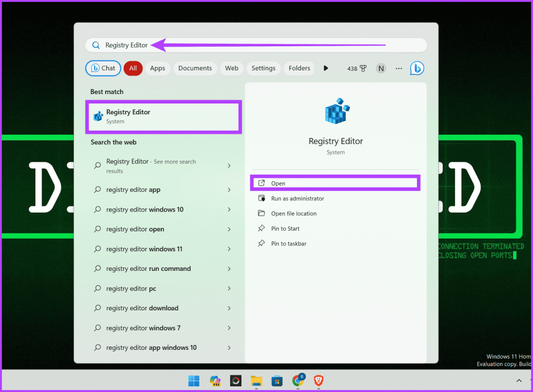Click the N account avatar
This screenshot has width=533, height=392.
[x=380, y=69]
